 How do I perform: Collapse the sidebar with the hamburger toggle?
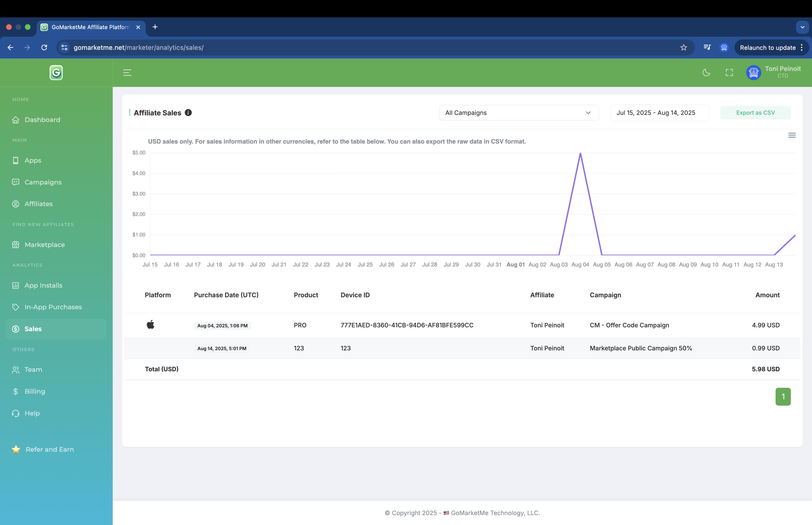coord(127,73)
